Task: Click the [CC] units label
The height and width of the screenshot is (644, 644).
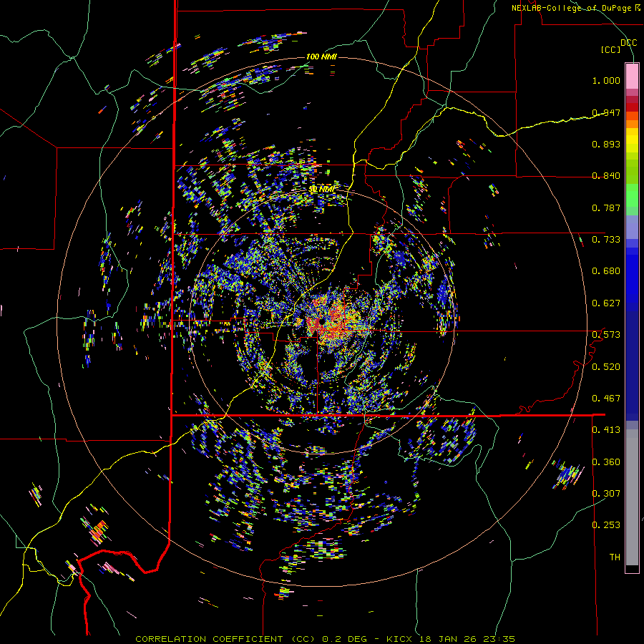Action: click(x=610, y=49)
